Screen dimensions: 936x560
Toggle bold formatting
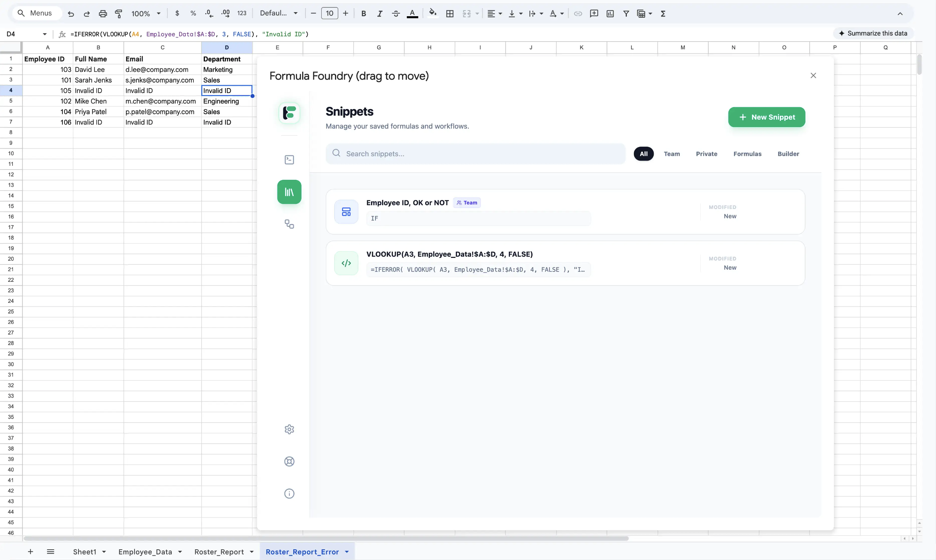(x=363, y=14)
